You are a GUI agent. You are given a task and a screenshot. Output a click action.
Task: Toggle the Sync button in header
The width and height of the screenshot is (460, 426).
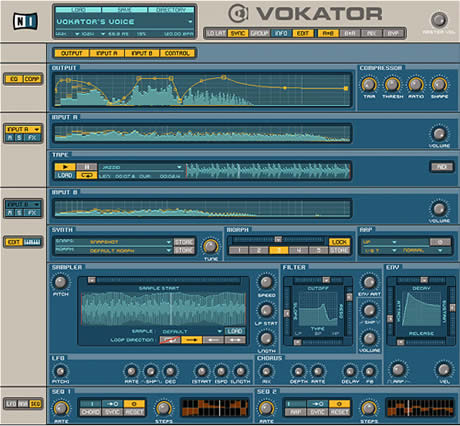click(238, 33)
